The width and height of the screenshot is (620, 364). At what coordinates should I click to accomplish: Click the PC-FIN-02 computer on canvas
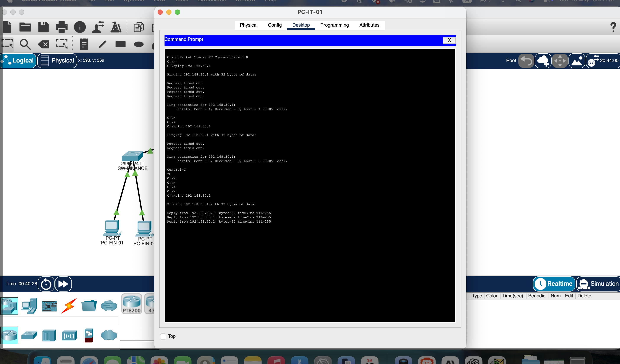(145, 229)
